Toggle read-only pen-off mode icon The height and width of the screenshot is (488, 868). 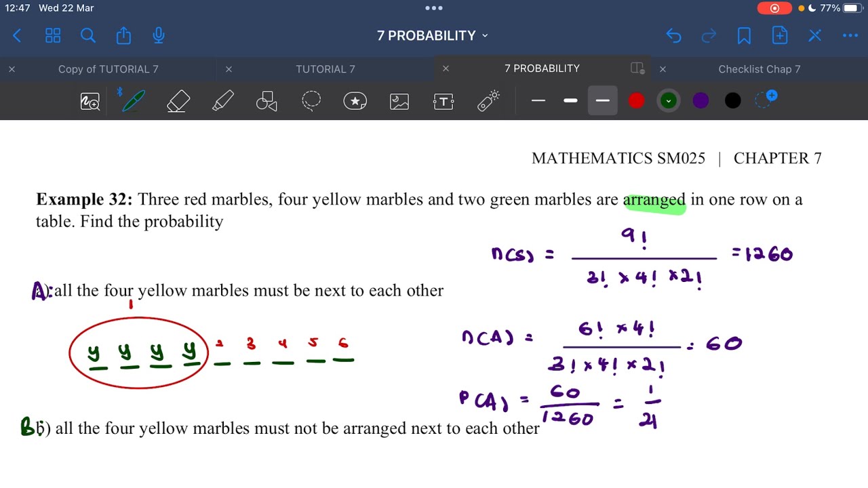[814, 36]
